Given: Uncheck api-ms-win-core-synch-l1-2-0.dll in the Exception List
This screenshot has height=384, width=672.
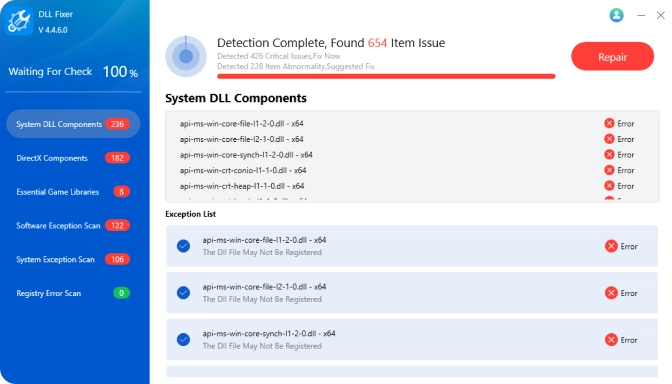Looking at the screenshot, I should pyautogui.click(x=183, y=339).
